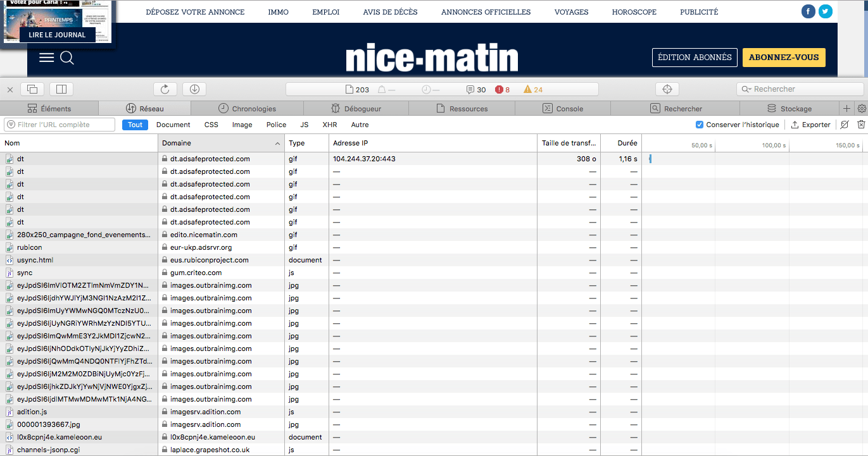
Task: Filter network requests by JS
Action: click(305, 125)
